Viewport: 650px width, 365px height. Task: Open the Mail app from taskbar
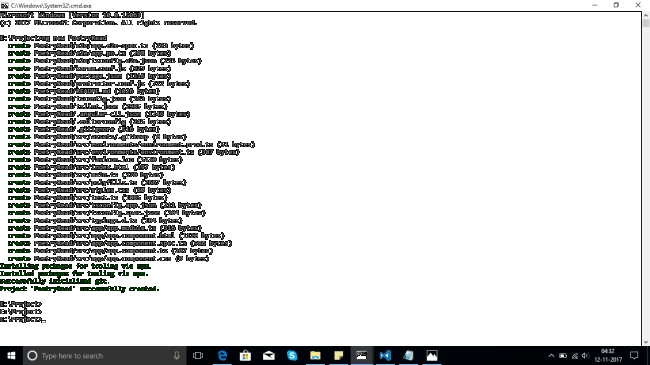[269, 355]
